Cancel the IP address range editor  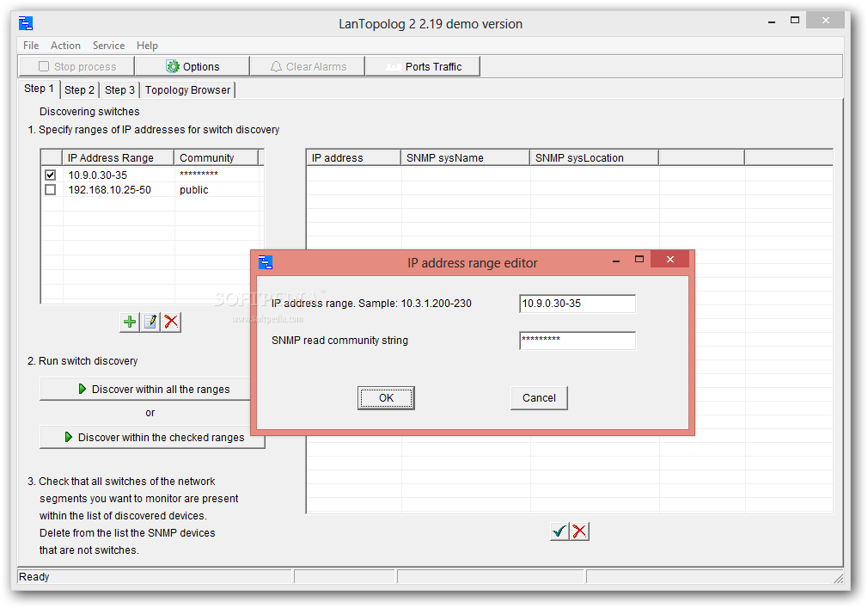[539, 398]
